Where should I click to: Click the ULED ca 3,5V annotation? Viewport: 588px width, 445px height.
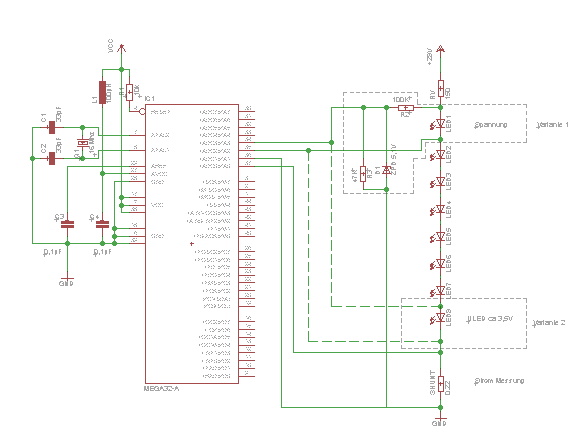(490, 319)
